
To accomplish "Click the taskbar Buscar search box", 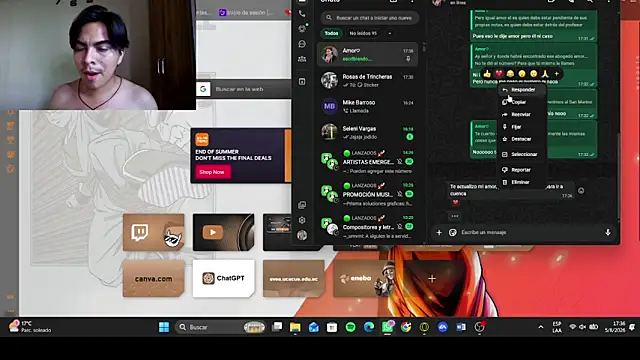I will 221,327.
